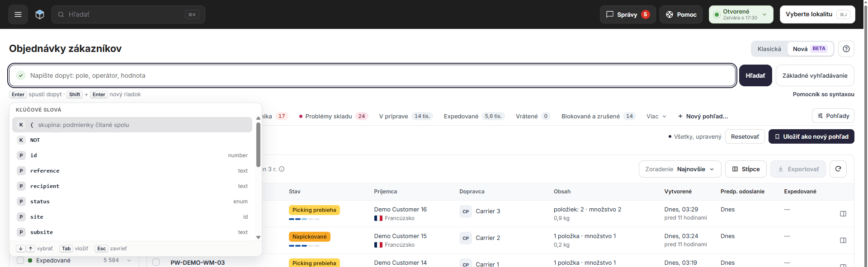
Task: Switch to Nová BETA view
Action: pos(810,49)
